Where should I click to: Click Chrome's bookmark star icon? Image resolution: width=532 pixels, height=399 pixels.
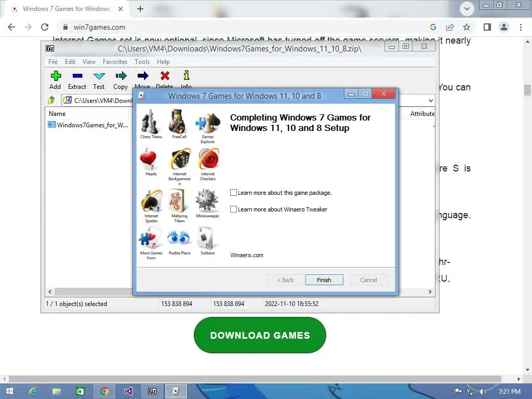[467, 27]
